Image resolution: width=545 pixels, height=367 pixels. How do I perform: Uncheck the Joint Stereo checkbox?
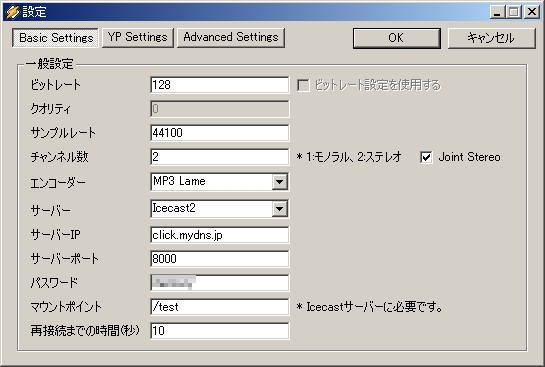pyautogui.click(x=426, y=157)
